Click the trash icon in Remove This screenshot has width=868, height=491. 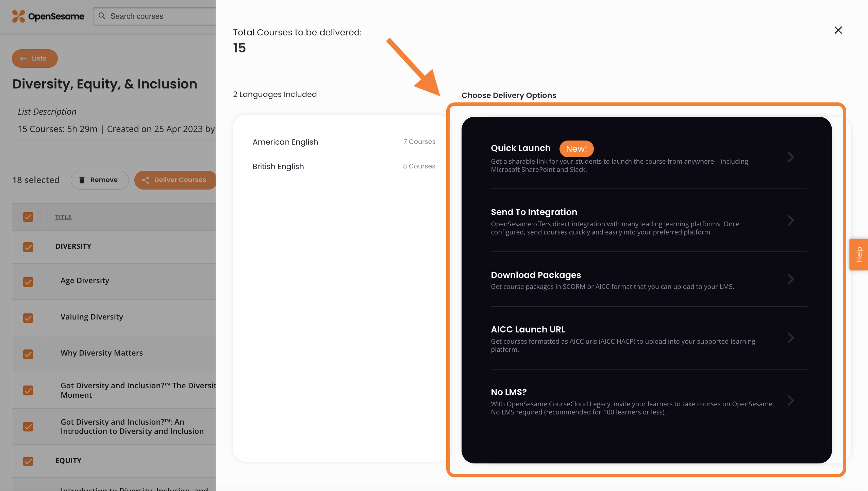point(82,180)
